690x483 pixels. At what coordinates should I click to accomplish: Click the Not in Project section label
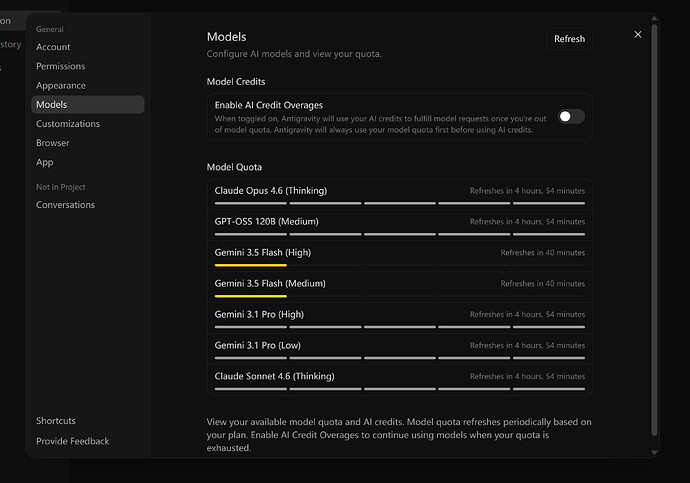61,187
